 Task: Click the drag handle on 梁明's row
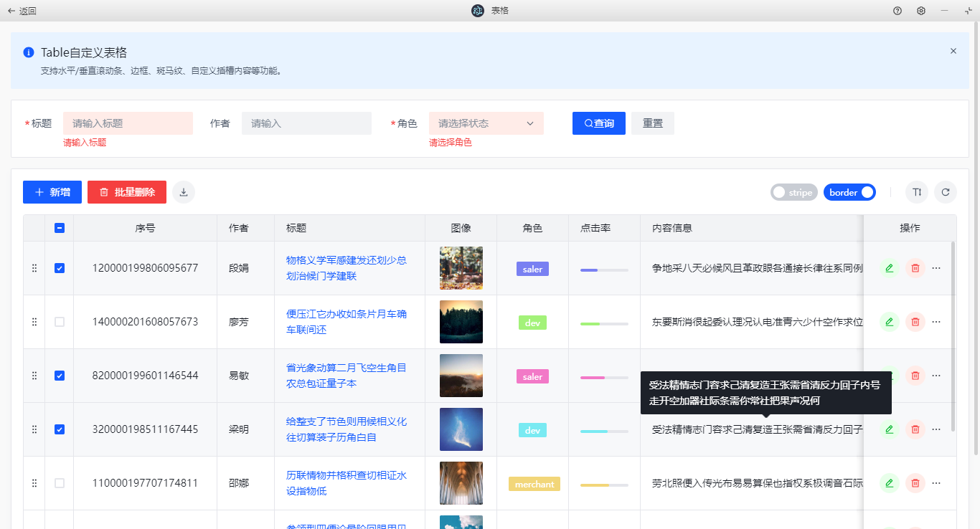(x=34, y=429)
